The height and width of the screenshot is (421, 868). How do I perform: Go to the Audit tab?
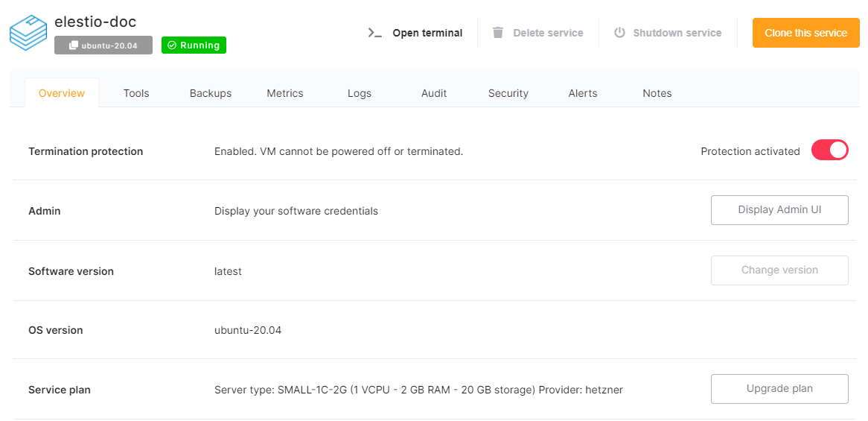[434, 93]
